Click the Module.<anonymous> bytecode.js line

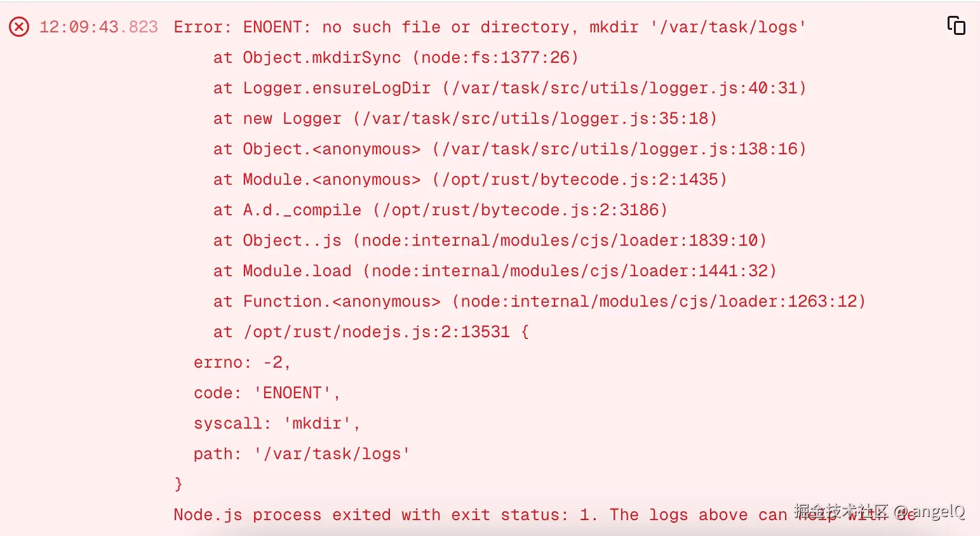click(x=470, y=180)
